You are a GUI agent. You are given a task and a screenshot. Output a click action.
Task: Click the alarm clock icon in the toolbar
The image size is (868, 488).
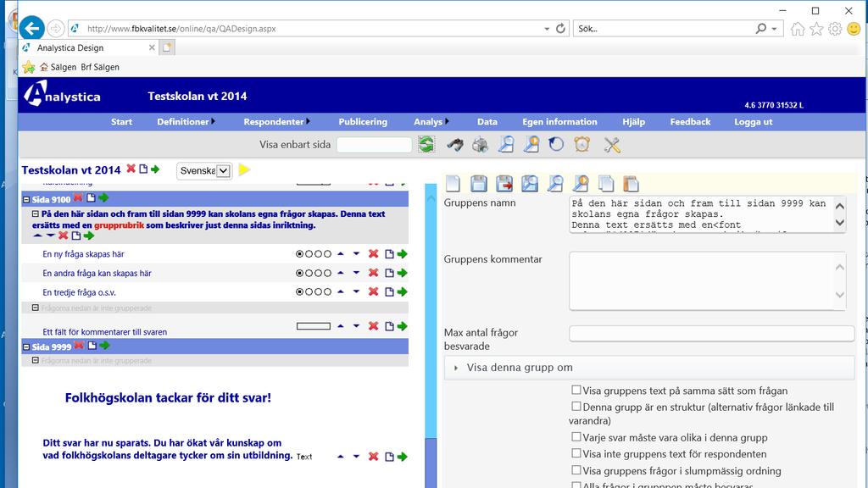click(581, 144)
